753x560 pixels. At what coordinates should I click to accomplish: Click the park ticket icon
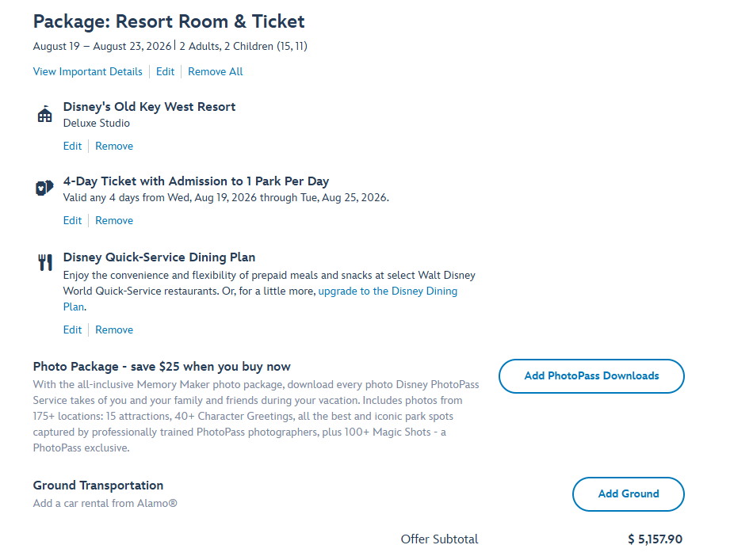(x=44, y=187)
